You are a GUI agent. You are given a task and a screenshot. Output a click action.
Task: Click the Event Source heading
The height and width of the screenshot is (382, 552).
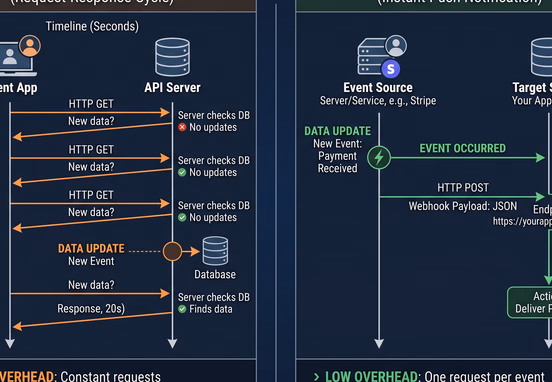point(378,87)
